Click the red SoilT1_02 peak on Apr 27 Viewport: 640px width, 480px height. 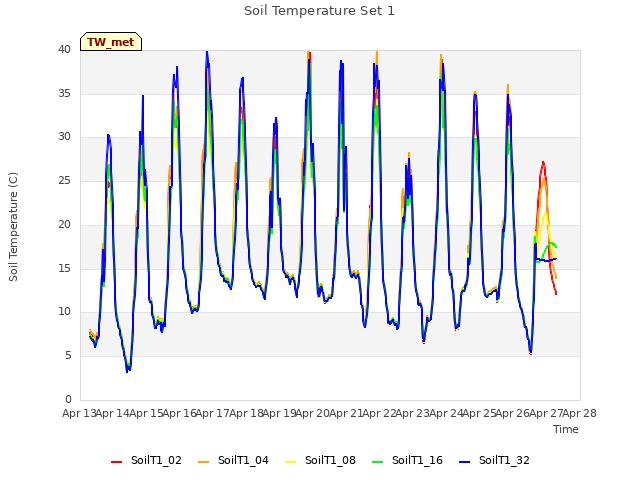(x=543, y=162)
